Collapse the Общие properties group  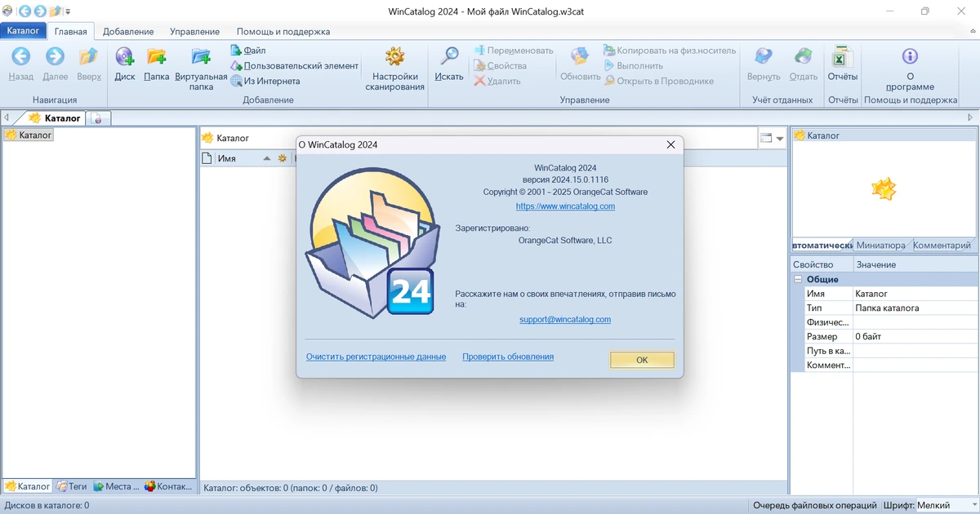coord(798,279)
